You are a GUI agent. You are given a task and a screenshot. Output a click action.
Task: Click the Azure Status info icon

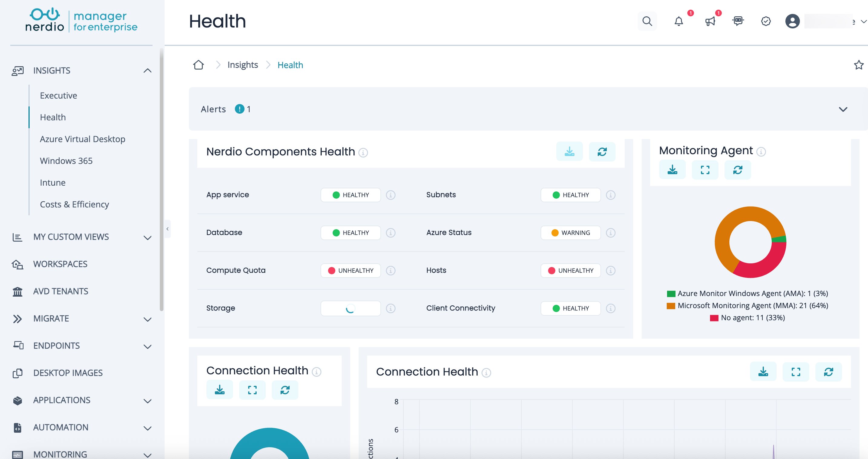click(x=610, y=233)
